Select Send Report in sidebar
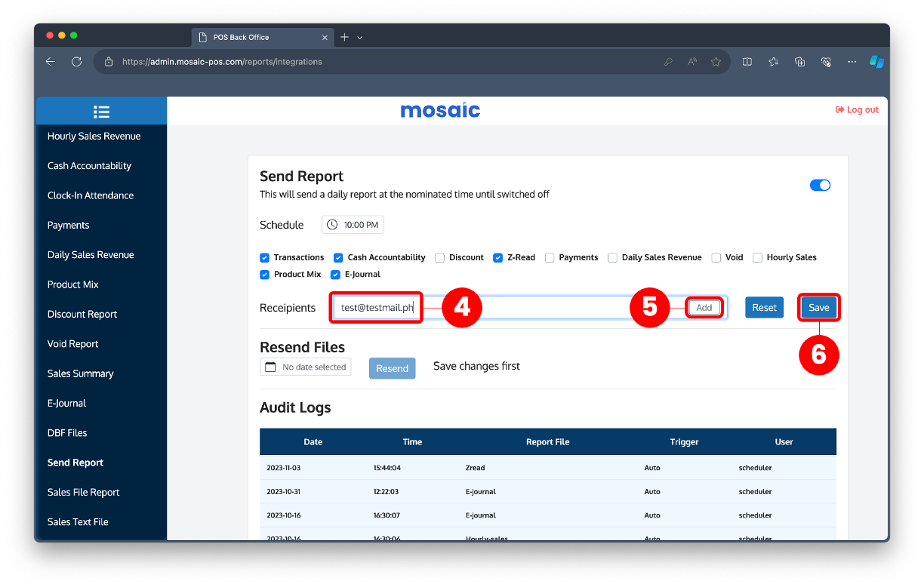This screenshot has height=587, width=924. (75, 463)
